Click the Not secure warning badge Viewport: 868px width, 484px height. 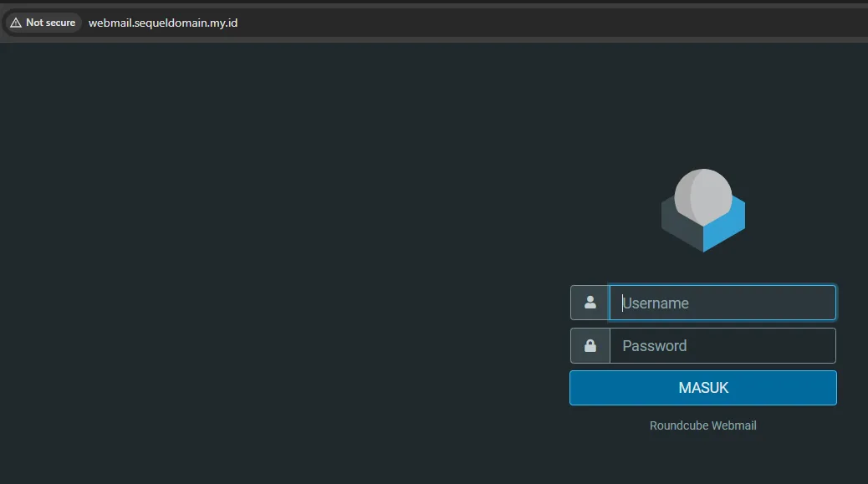tap(43, 23)
